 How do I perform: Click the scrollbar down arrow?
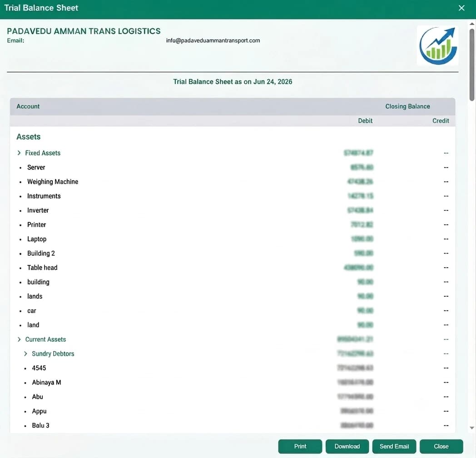pyautogui.click(x=472, y=428)
